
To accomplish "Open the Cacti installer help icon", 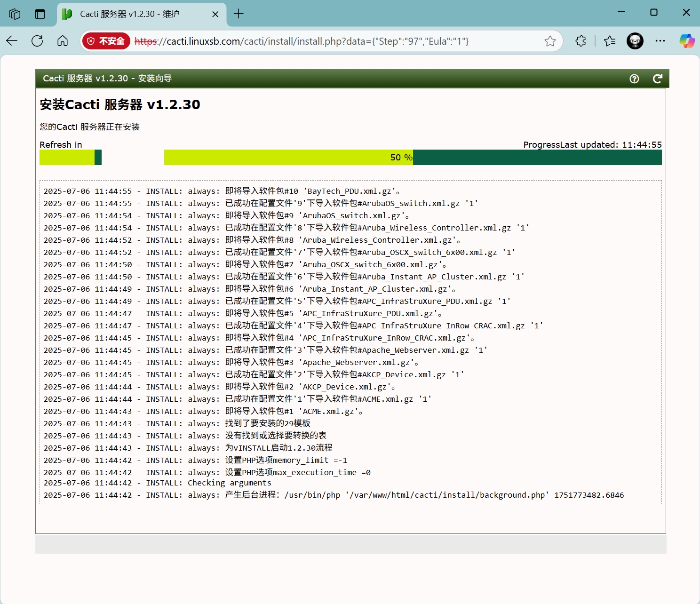I will click(634, 79).
